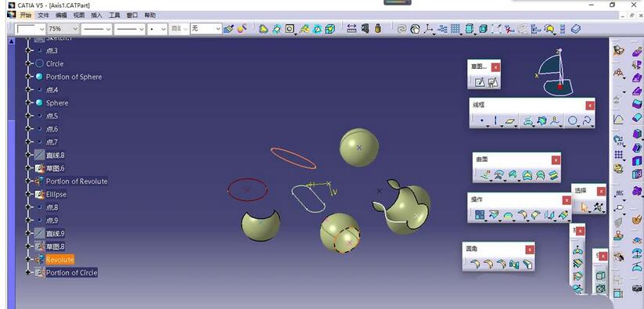Select the Revolute item in tree
The height and width of the screenshot is (309, 644).
pyautogui.click(x=60, y=260)
